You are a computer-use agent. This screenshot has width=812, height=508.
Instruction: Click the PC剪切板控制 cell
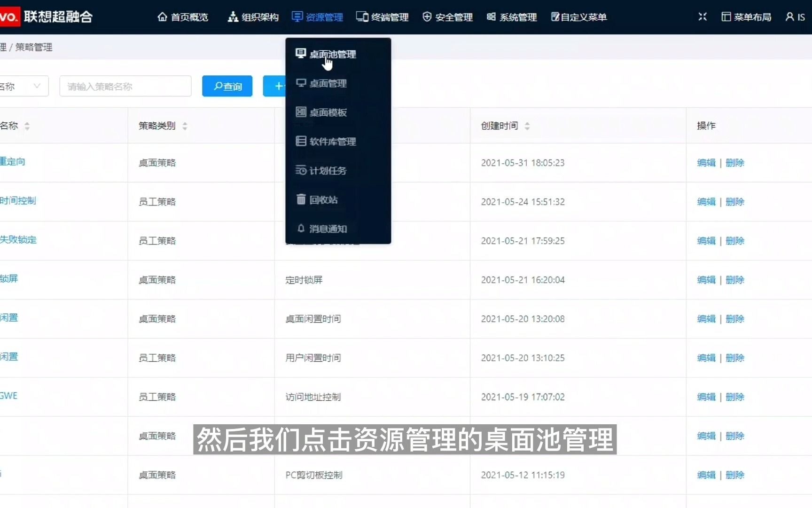(314, 475)
